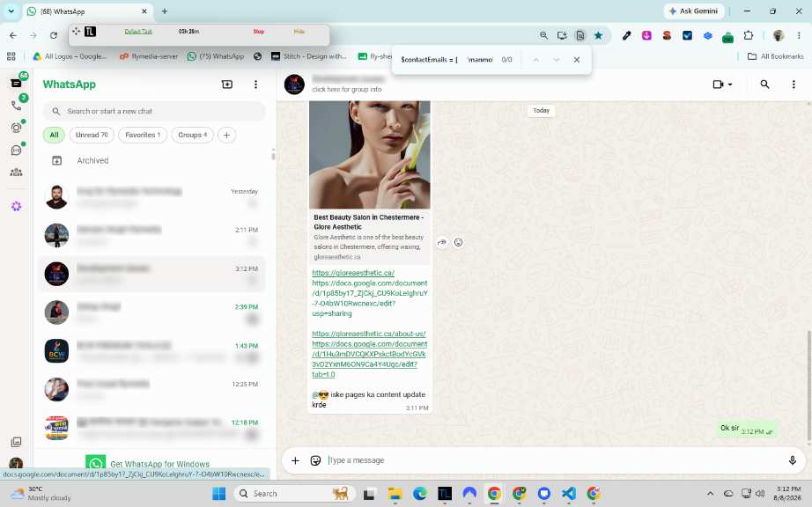
Task: Open the chat options three-dot menu
Action: [x=794, y=84]
